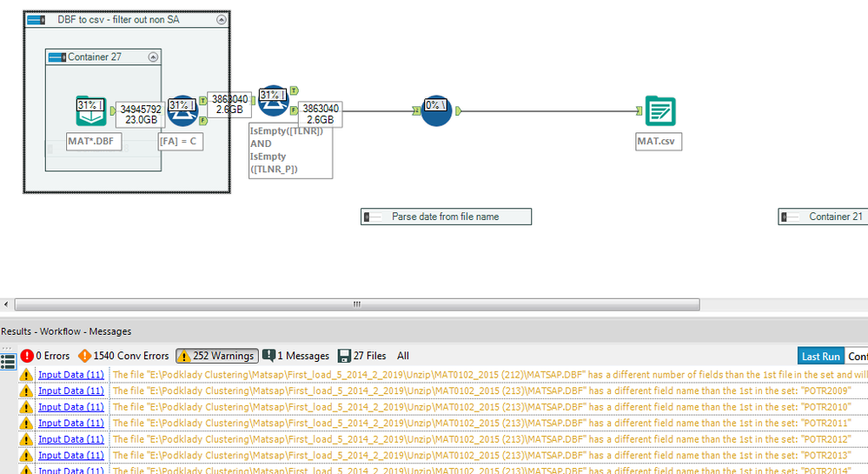Click the MAT*.DBF annotation label
868x474 pixels.
click(x=94, y=142)
